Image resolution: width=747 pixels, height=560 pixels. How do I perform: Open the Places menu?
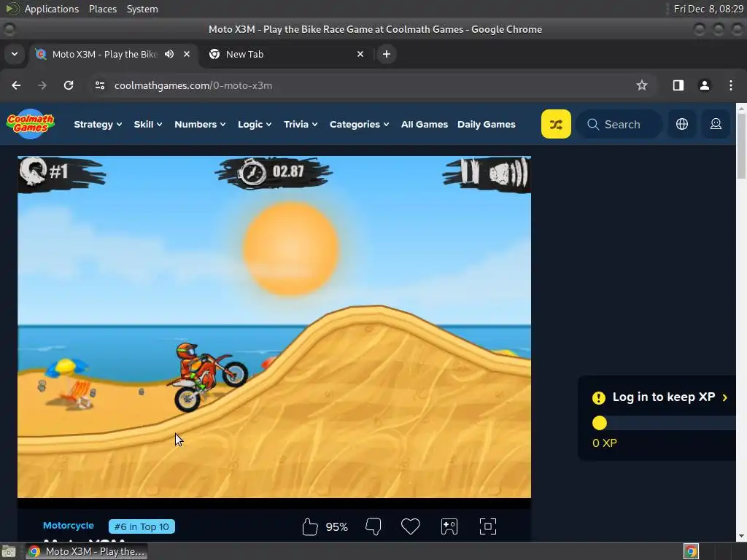pyautogui.click(x=102, y=9)
